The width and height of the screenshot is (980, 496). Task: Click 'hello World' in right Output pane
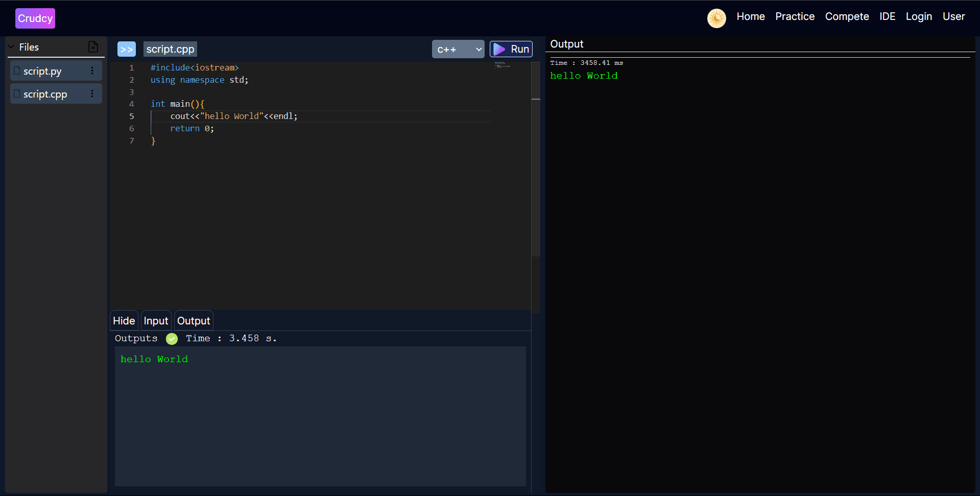click(584, 76)
